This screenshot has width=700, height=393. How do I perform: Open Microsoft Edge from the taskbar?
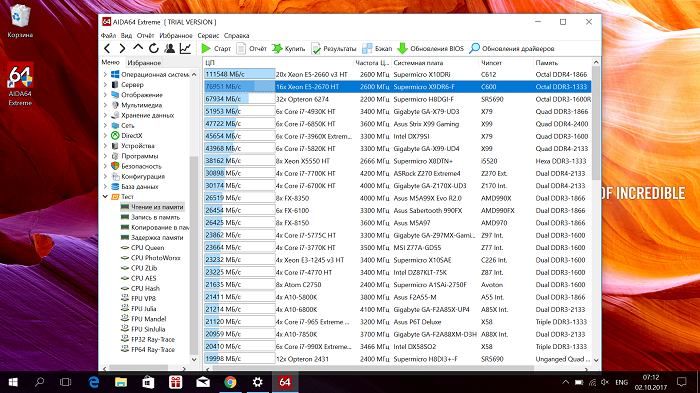pyautogui.click(x=94, y=382)
